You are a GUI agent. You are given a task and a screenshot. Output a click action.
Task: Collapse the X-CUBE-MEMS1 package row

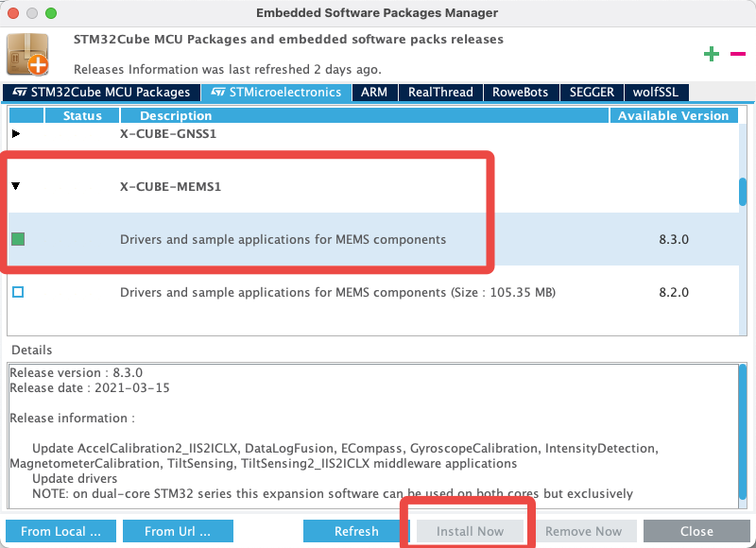[16, 186]
